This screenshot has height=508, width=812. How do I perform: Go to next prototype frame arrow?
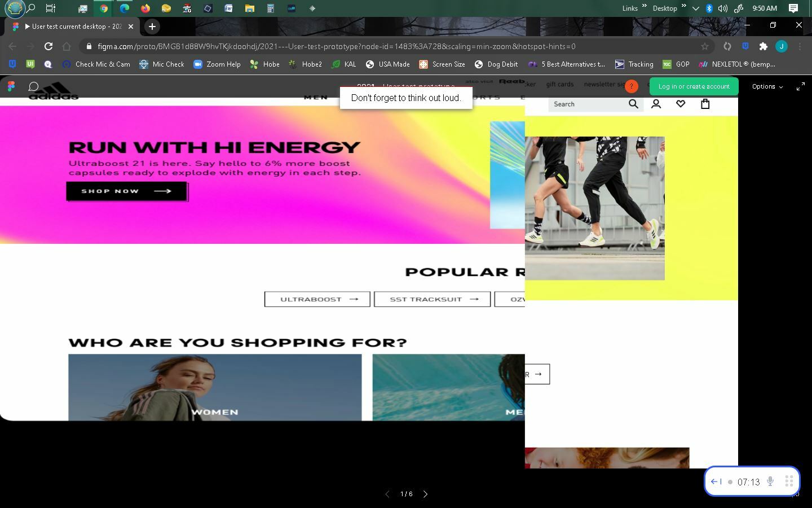pos(425,494)
